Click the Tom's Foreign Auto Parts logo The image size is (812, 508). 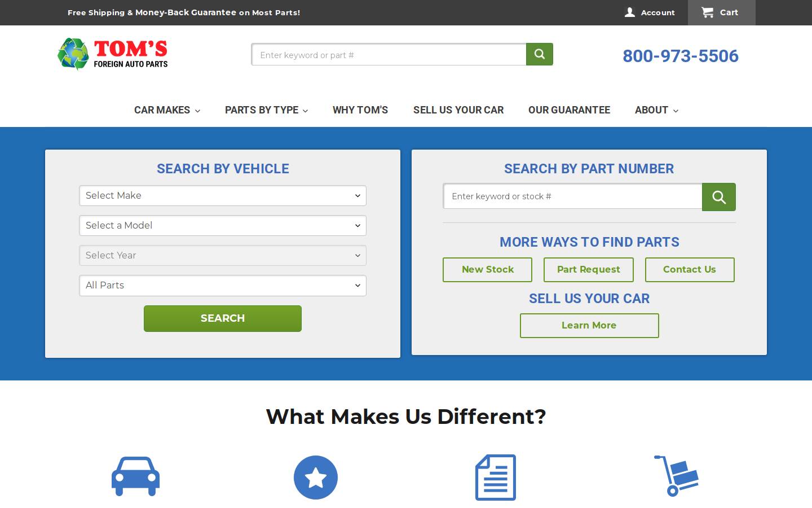click(x=113, y=54)
